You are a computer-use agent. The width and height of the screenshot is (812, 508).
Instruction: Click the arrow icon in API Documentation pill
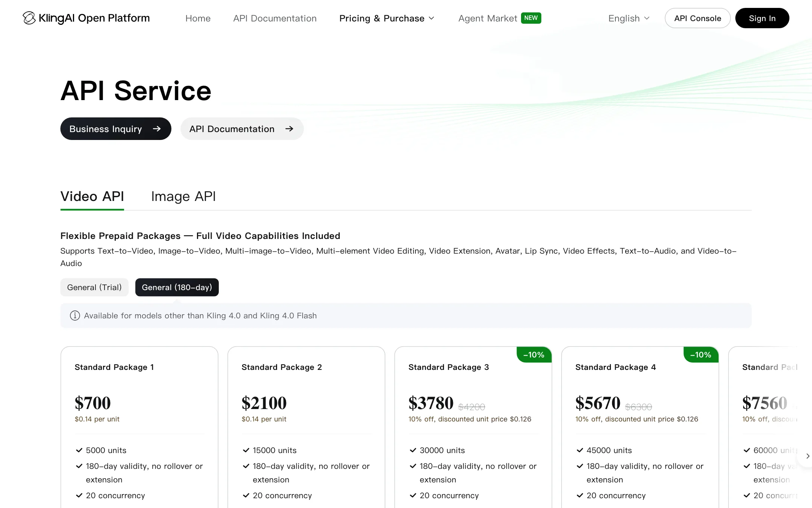point(289,129)
